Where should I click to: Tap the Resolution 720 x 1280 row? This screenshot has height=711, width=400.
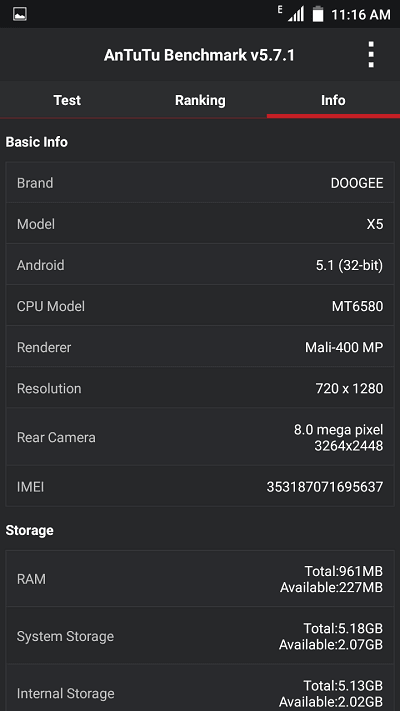200,388
